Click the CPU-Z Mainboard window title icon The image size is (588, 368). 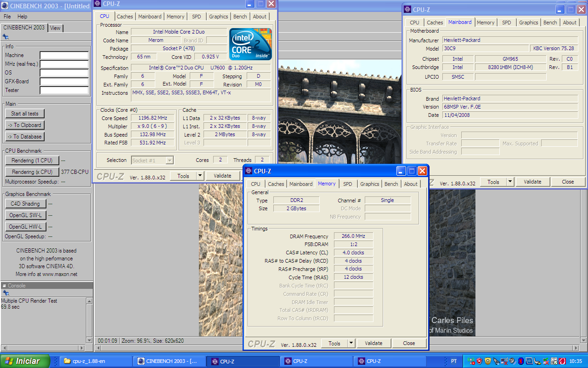pyautogui.click(x=407, y=9)
